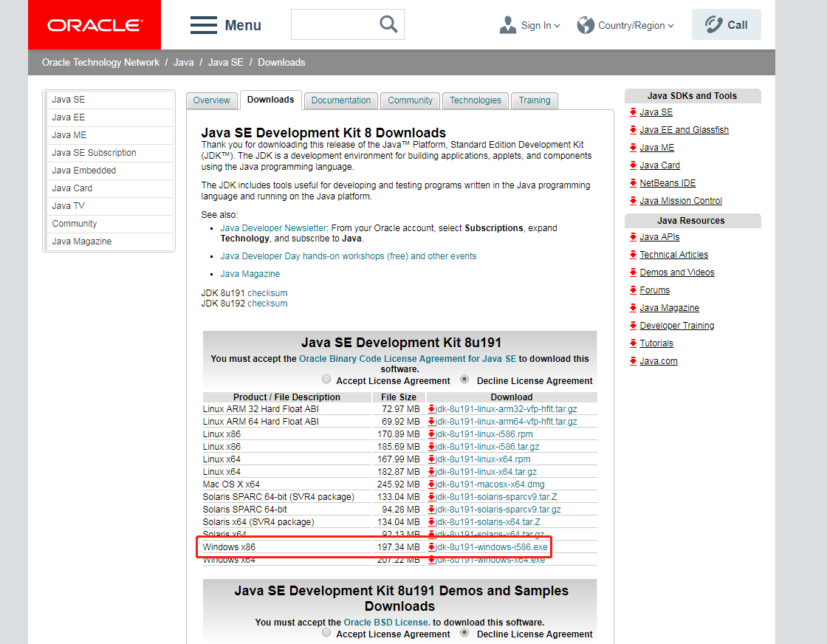The height and width of the screenshot is (644, 827).
Task: Click download arrow icon for linux-x64.tar.gz
Action: (x=431, y=472)
